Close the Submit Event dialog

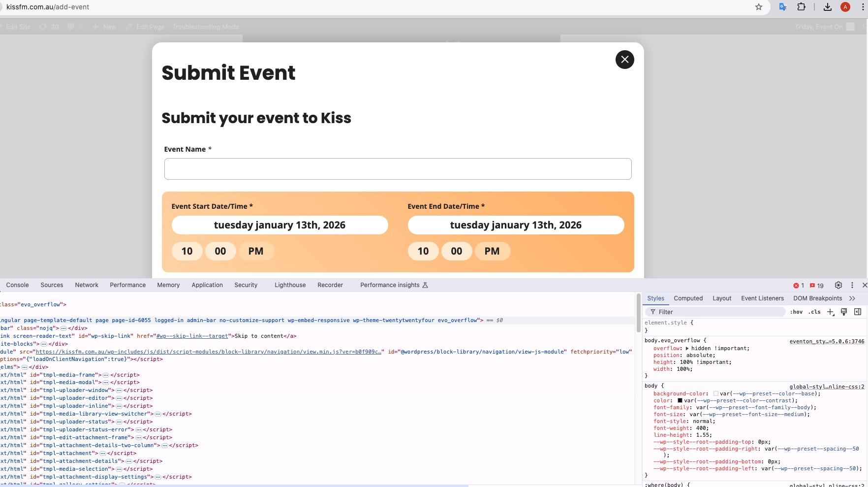coord(624,60)
